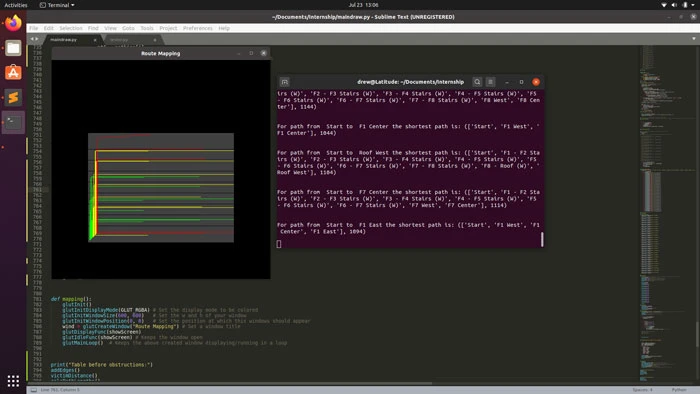Open the system menu arrow in top bar

pos(694,5)
